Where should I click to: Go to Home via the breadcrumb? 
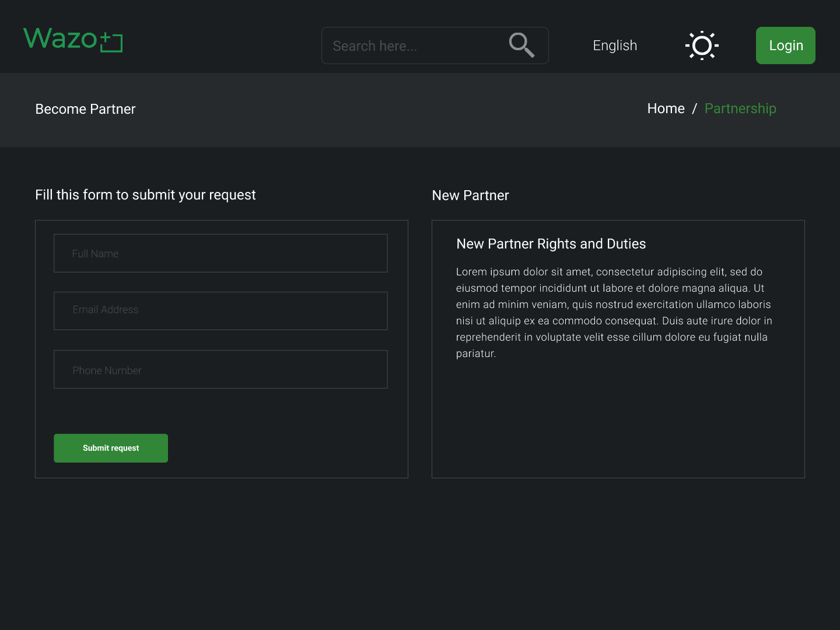[666, 108]
